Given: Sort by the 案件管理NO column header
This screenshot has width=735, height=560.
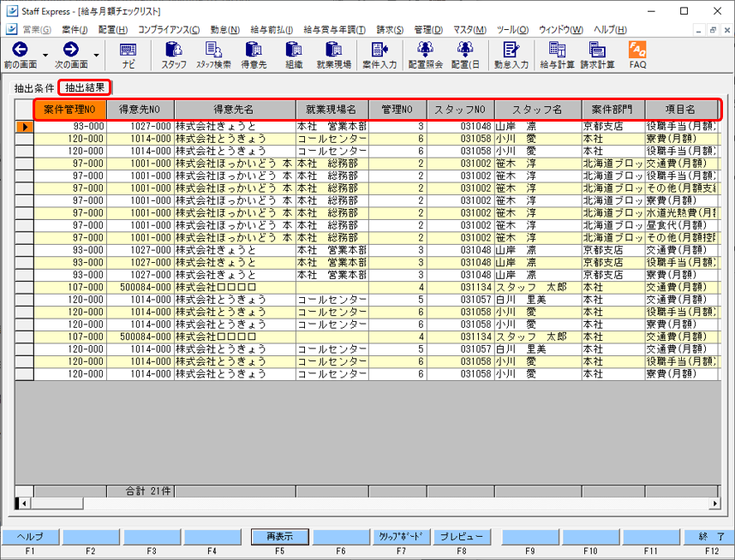Looking at the screenshot, I should point(70,110).
